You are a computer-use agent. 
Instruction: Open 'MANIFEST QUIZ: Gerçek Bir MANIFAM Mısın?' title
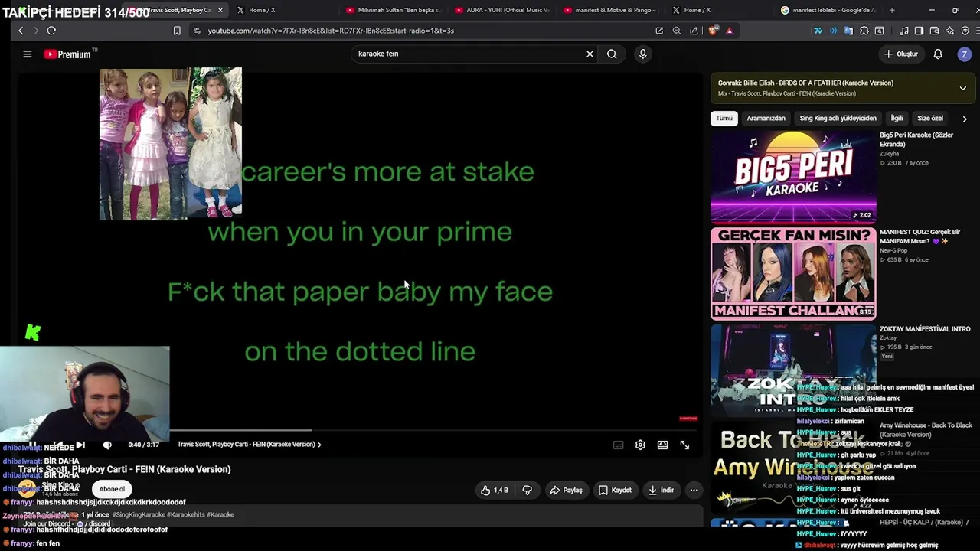[920, 236]
